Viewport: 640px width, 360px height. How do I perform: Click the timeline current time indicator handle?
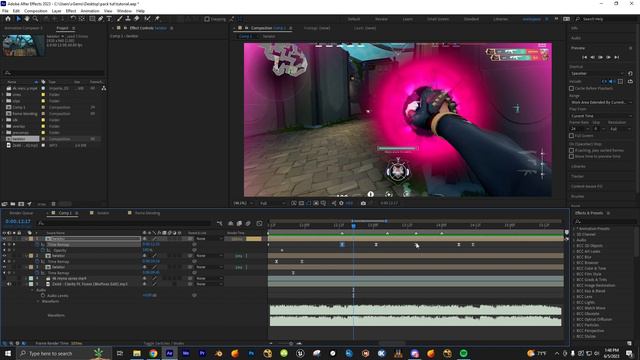click(353, 225)
